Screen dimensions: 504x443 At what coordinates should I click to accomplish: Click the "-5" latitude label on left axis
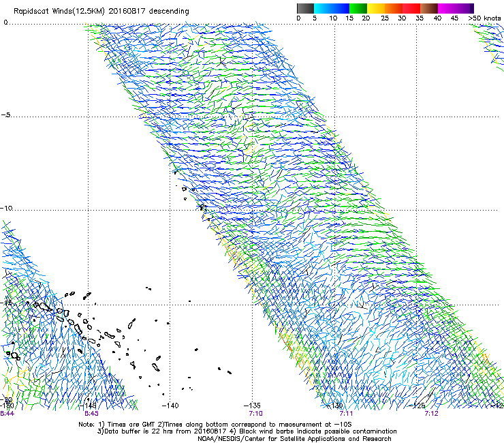coord(5,115)
